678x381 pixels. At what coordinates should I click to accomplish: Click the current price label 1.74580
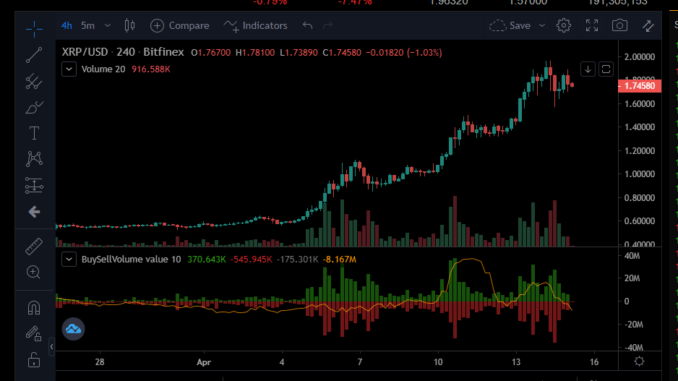tap(640, 86)
